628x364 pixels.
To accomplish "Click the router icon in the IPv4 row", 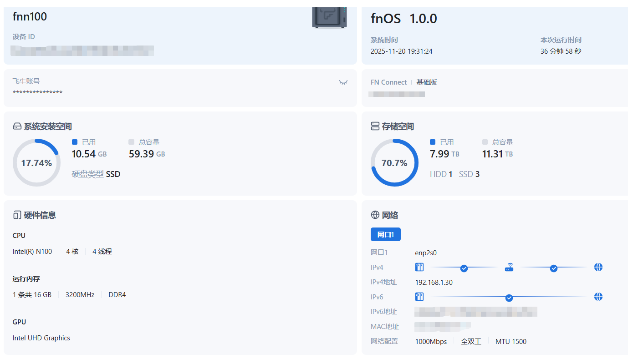I will (509, 267).
